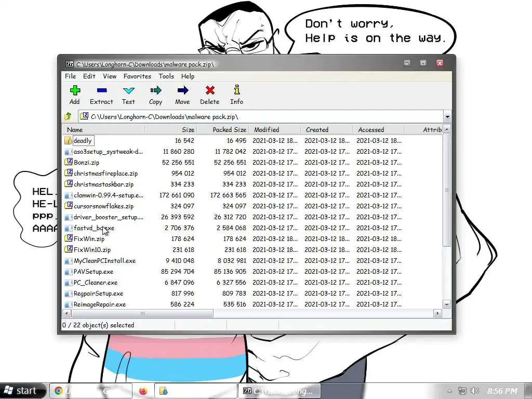Click christmastaskbar.zip file icon
532x399 pixels.
69,184
